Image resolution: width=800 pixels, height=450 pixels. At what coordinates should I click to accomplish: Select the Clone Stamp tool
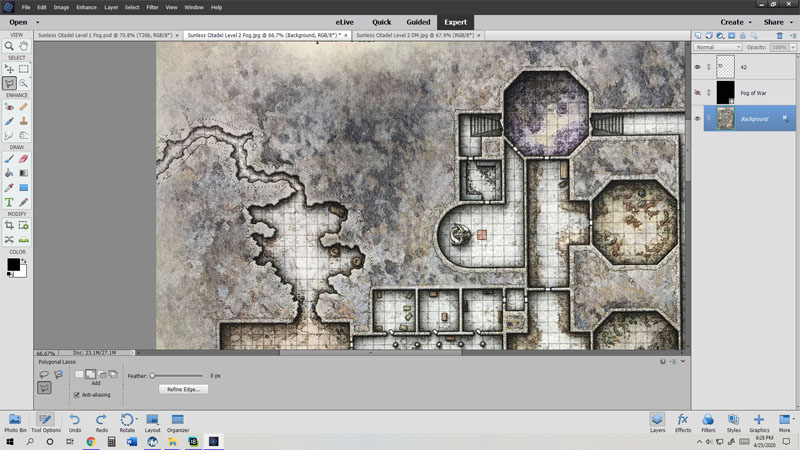click(x=23, y=121)
